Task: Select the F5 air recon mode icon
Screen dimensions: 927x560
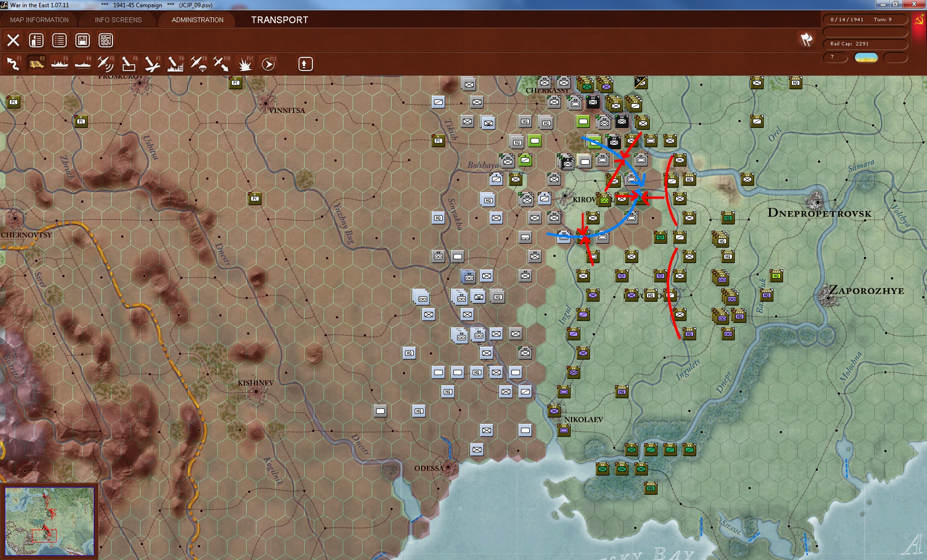Action: click(105, 64)
